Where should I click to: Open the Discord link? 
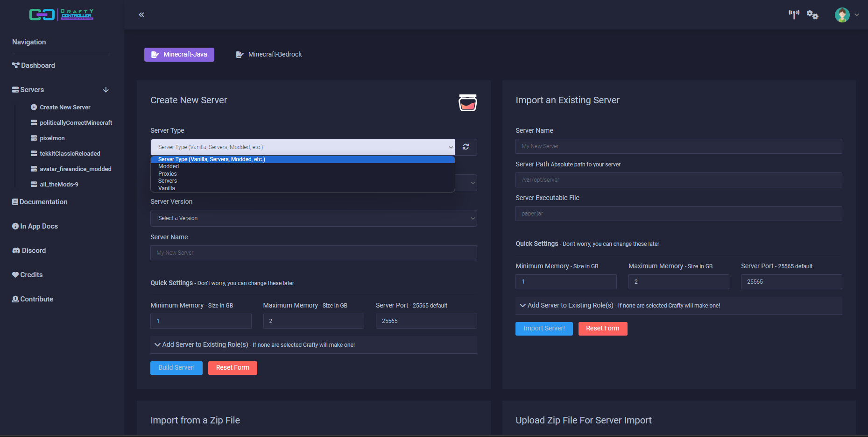click(29, 251)
